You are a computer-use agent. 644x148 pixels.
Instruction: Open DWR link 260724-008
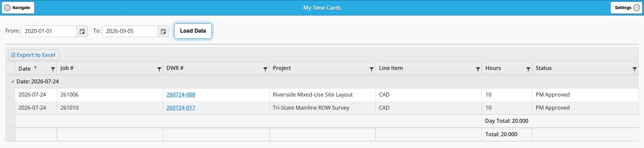[181, 95]
